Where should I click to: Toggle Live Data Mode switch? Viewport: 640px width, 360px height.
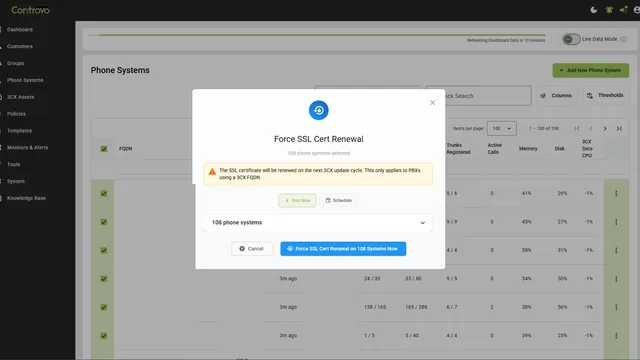point(571,39)
